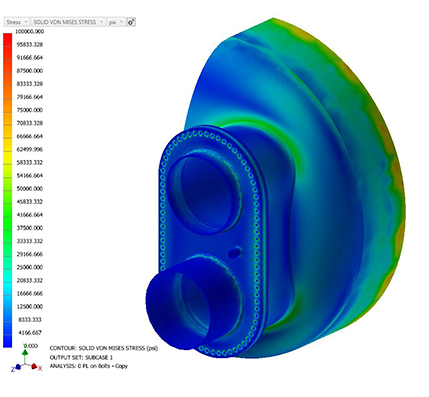The width and height of the screenshot is (429, 397).
Task: Expand the SOLID VON MISES STRESS dropdown
Action: (x=68, y=22)
